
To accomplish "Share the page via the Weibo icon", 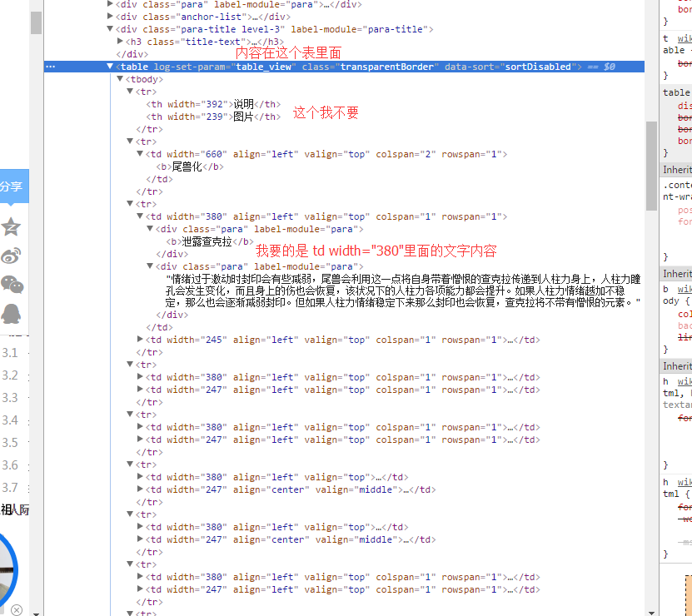I will pos(11,256).
